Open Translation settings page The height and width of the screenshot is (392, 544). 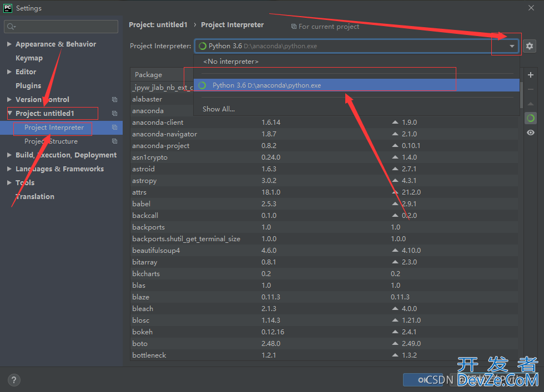[x=35, y=196]
